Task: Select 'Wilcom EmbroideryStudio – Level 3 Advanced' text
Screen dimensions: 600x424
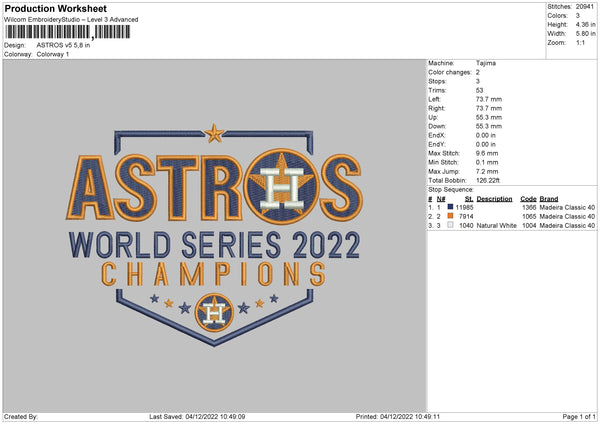Action: (x=71, y=20)
